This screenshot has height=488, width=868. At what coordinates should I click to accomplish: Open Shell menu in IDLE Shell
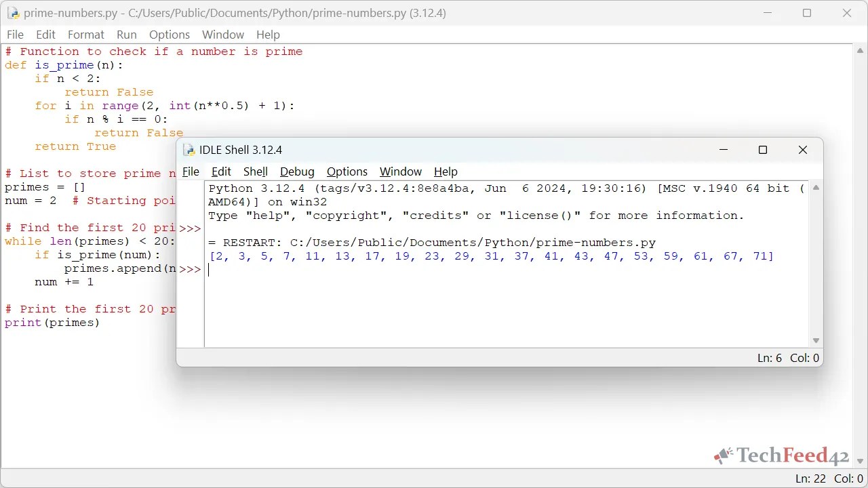(x=256, y=171)
